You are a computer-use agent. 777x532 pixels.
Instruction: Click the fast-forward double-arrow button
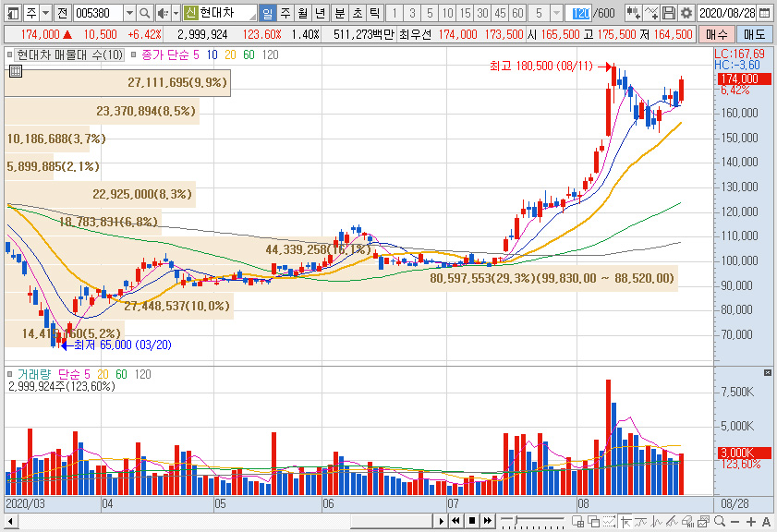tap(488, 521)
